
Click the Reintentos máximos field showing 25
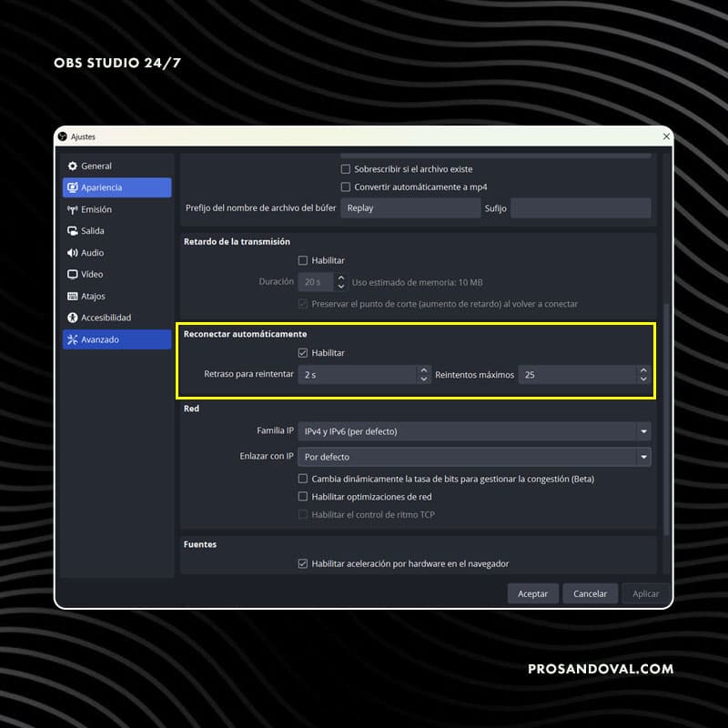[x=578, y=375]
